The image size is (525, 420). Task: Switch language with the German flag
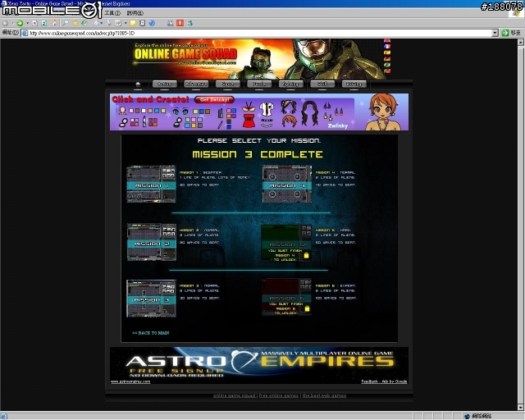tap(387, 58)
